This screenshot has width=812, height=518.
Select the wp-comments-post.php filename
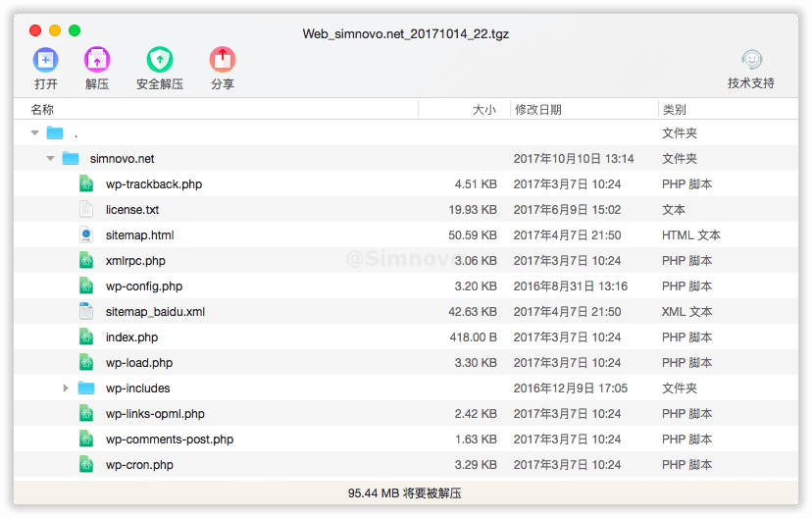170,440
